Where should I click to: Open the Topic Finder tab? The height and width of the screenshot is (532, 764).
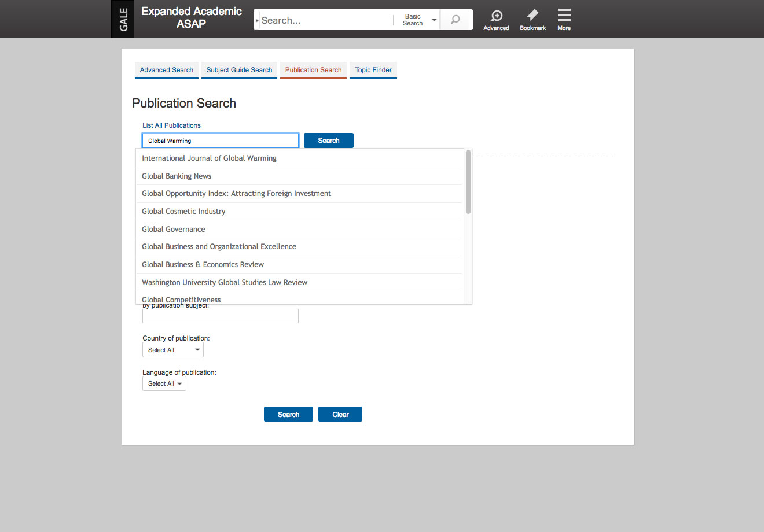pos(373,70)
